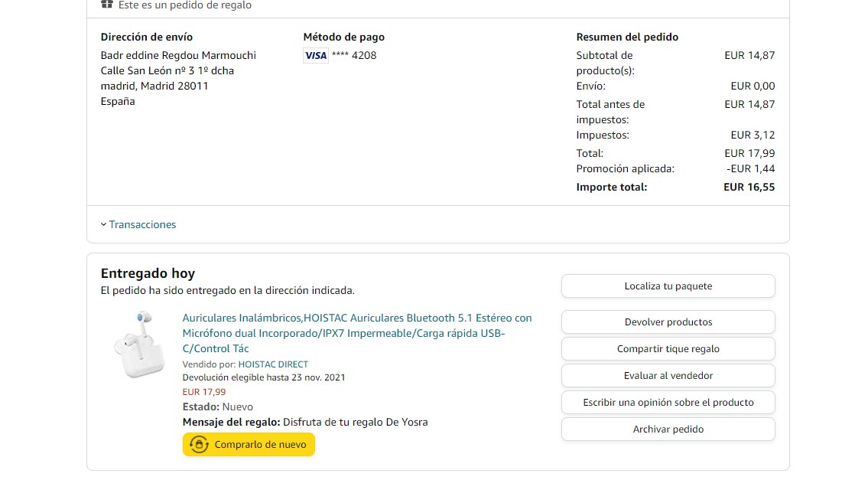Click the circular reorder icon in yellow button
This screenshot has height=480, width=868.
click(x=199, y=444)
